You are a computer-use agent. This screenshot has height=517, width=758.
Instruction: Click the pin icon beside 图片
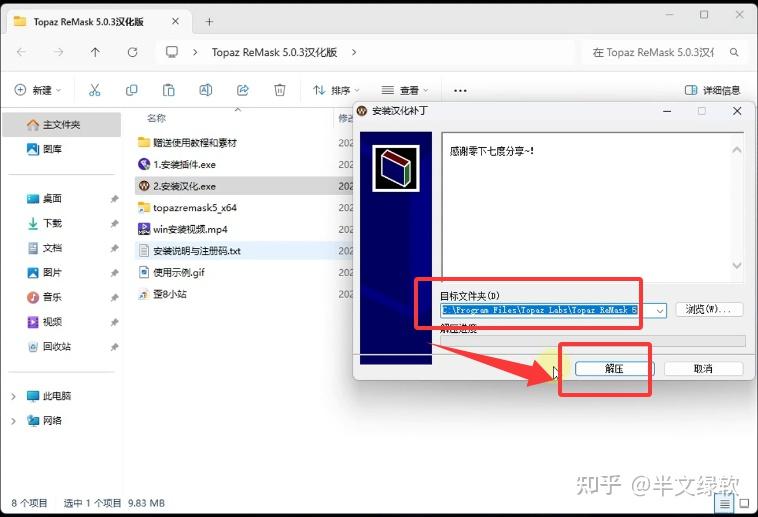[114, 273]
